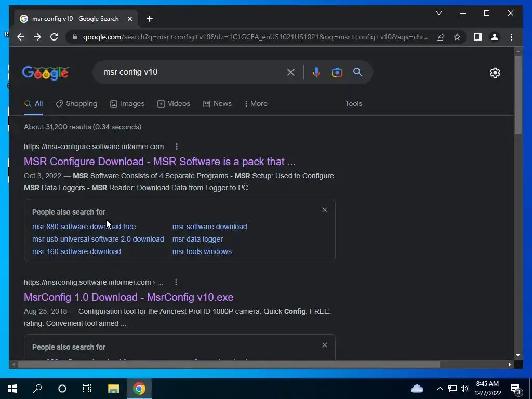The height and width of the screenshot is (399, 532).
Task: View site information lock icon
Action: tap(75, 37)
